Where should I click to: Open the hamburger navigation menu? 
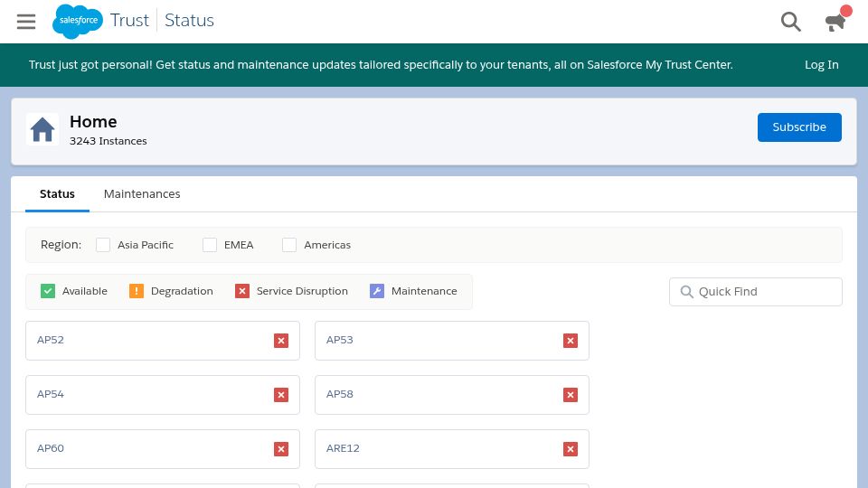pyautogui.click(x=26, y=22)
